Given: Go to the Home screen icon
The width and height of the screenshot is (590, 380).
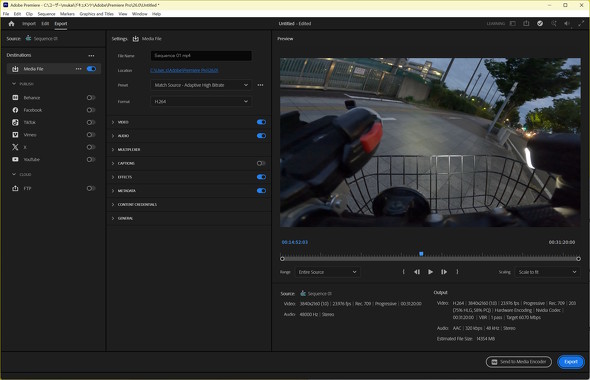Looking at the screenshot, I should [11, 24].
